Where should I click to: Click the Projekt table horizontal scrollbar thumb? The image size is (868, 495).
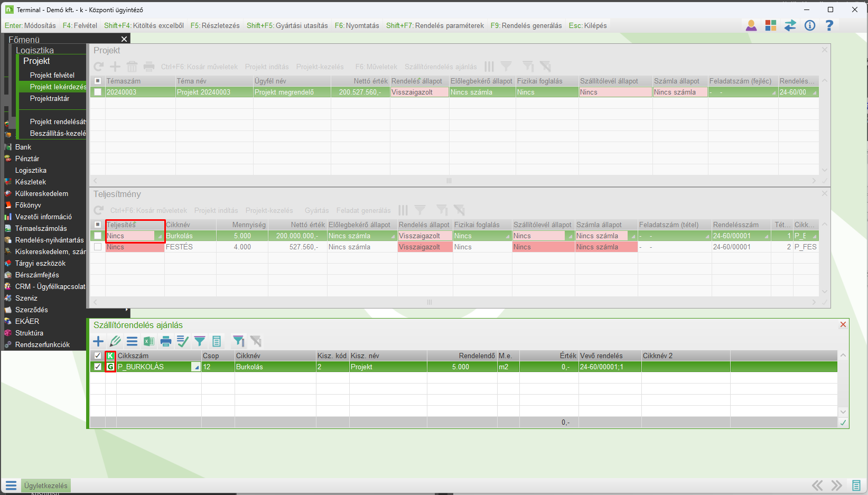[449, 181]
